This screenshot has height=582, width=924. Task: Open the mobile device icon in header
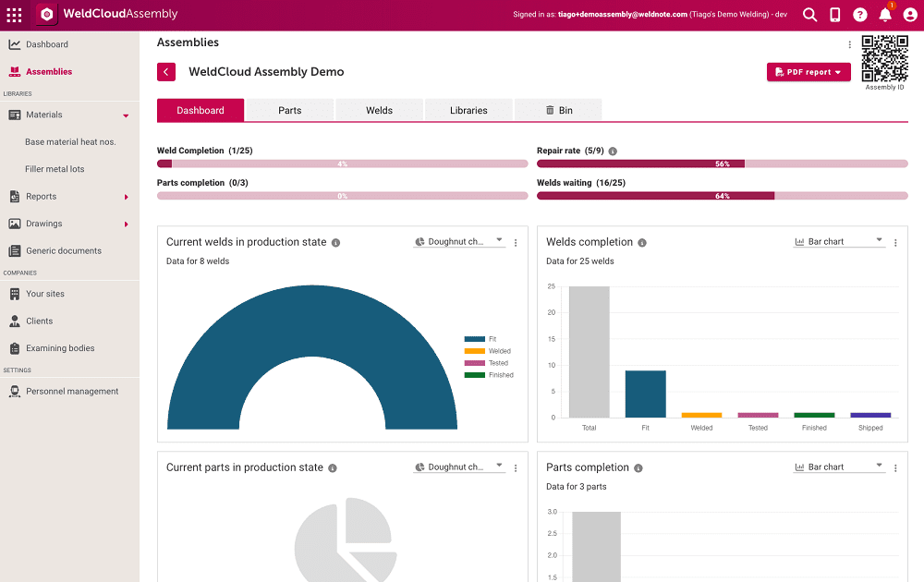pyautogui.click(x=834, y=15)
